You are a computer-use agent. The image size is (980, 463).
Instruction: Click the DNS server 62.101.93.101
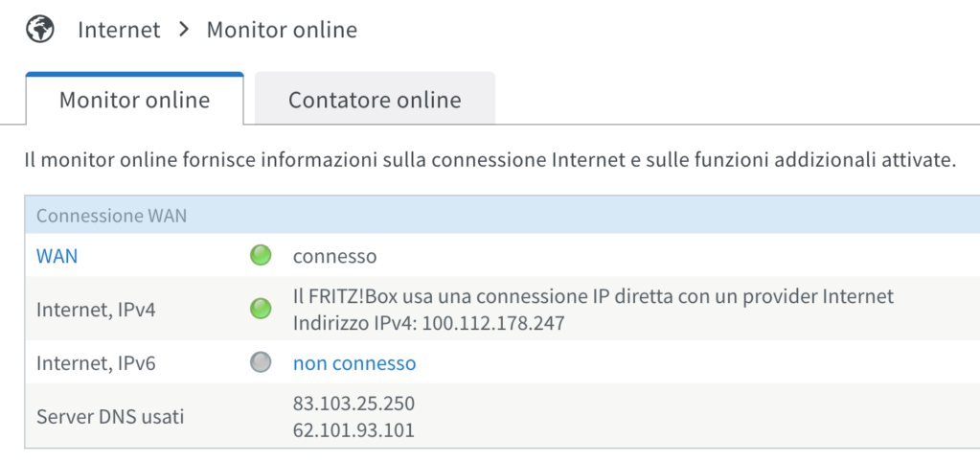(x=353, y=430)
